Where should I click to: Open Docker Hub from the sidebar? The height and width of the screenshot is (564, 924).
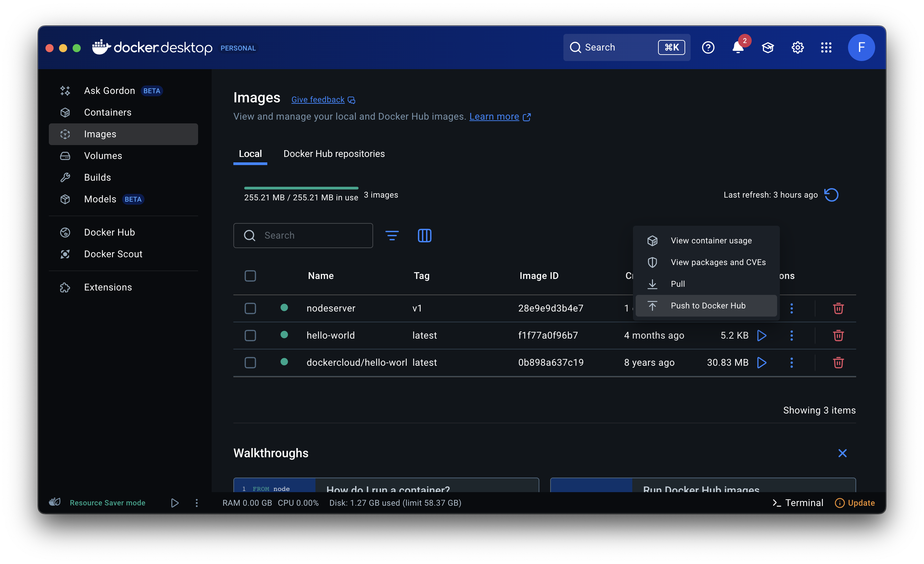tap(123, 233)
